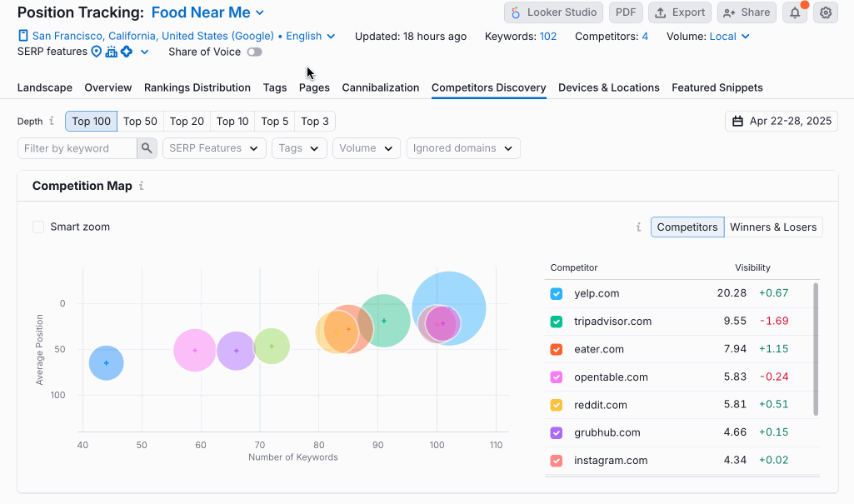The image size is (854, 504).
Task: Open settings with the gear icon
Action: 825,12
